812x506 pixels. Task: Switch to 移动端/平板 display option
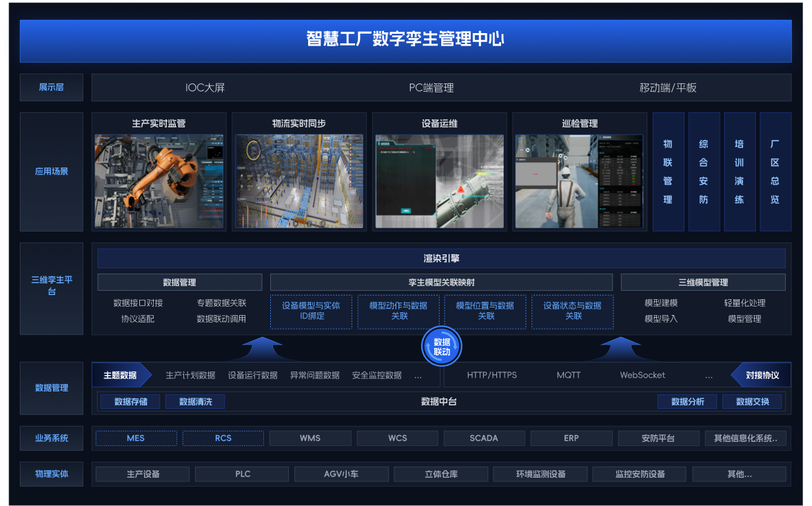[x=667, y=88]
